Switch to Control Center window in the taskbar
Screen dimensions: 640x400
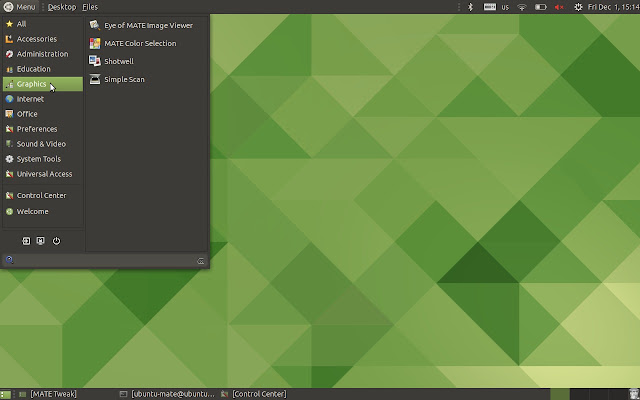click(x=254, y=394)
